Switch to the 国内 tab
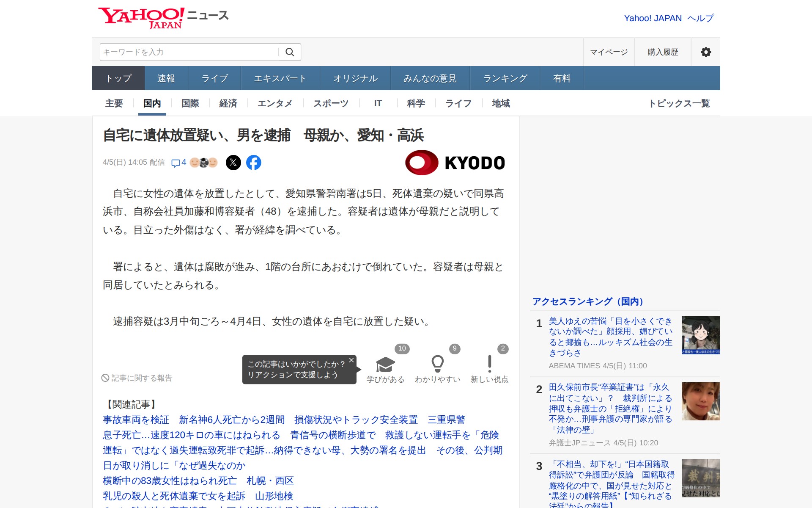This screenshot has height=508, width=812. pos(152,103)
